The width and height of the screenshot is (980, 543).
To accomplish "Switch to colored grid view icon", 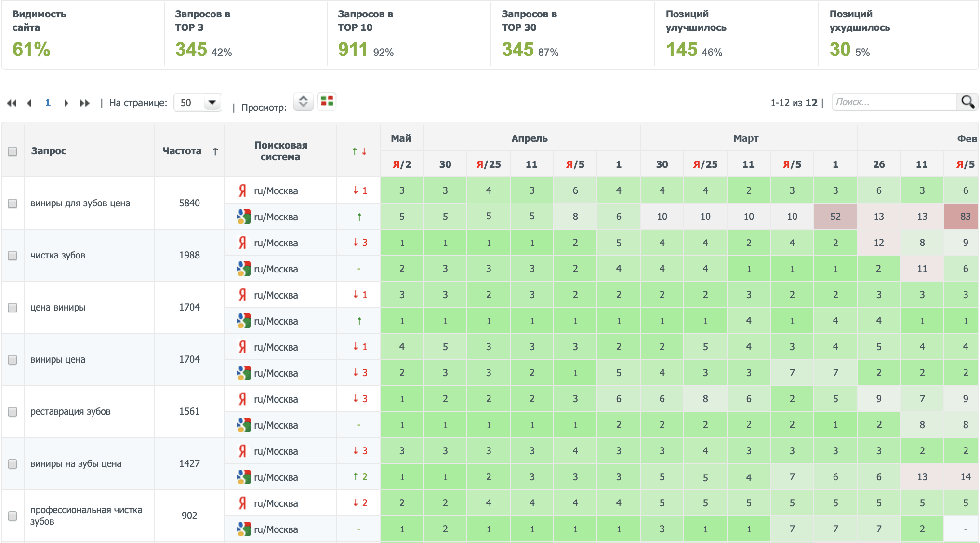I will [327, 101].
